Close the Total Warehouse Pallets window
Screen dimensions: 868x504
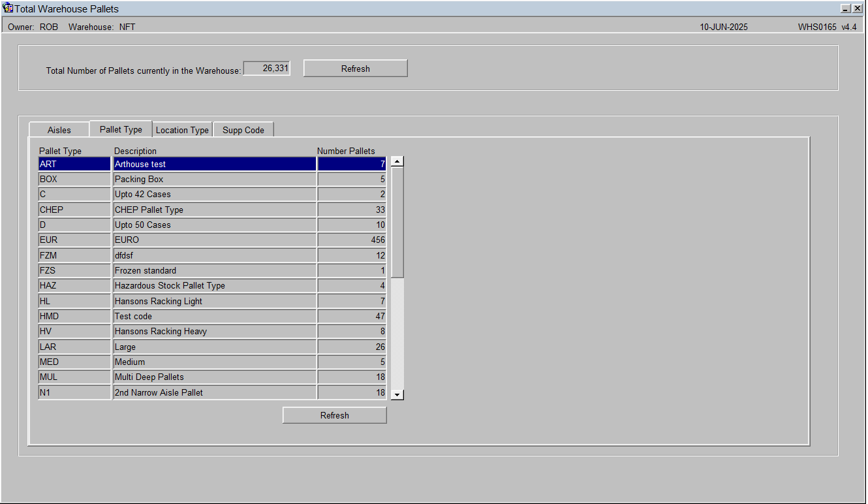point(857,8)
